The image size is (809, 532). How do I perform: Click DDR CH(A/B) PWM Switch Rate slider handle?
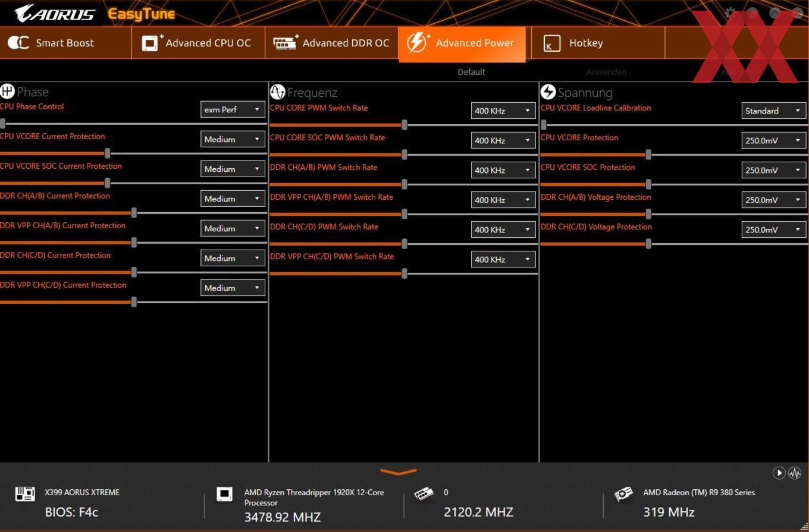(x=404, y=184)
